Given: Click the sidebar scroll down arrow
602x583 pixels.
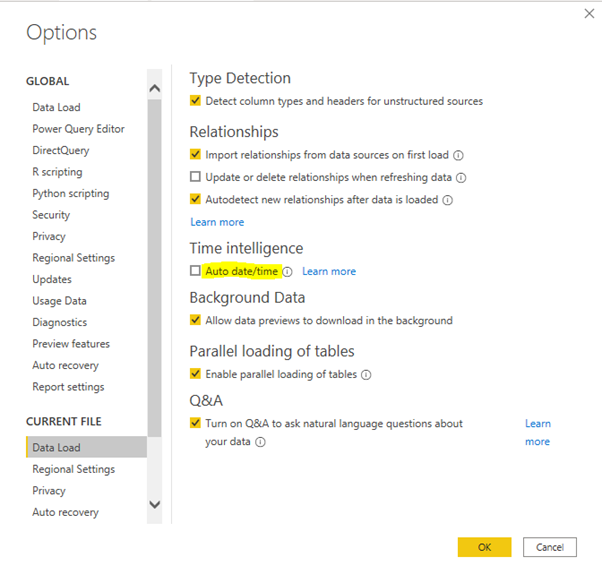Looking at the screenshot, I should coord(154,504).
